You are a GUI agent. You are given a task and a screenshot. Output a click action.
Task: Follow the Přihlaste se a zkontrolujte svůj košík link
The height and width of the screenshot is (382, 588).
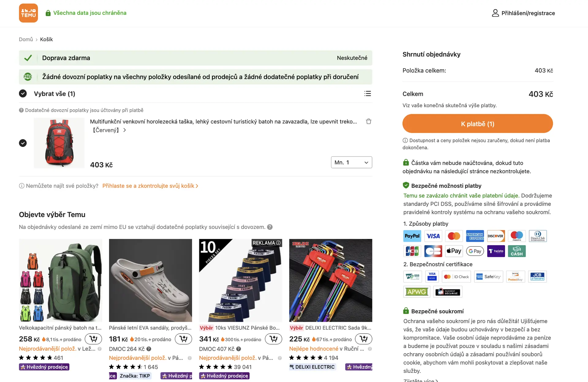(x=150, y=186)
